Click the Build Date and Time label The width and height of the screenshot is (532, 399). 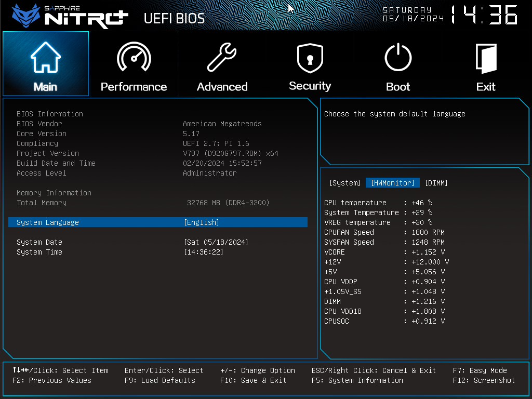[x=56, y=163]
